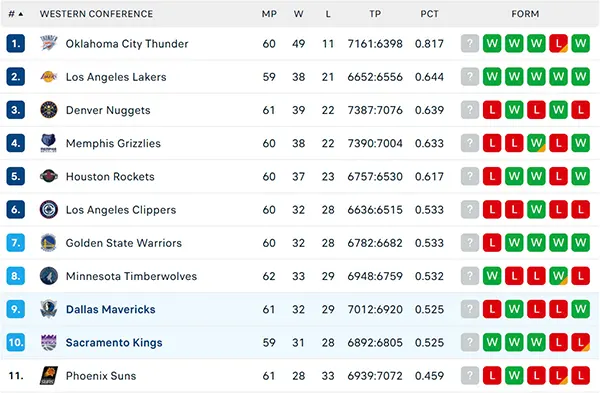
Task: Click the Memphis Grizzlies logo
Action: (49, 143)
